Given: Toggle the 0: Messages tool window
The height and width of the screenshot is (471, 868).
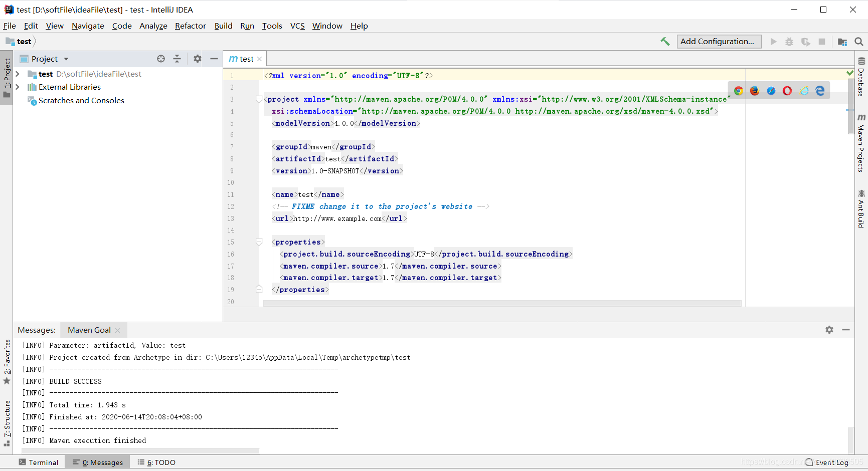Looking at the screenshot, I should click(98, 462).
